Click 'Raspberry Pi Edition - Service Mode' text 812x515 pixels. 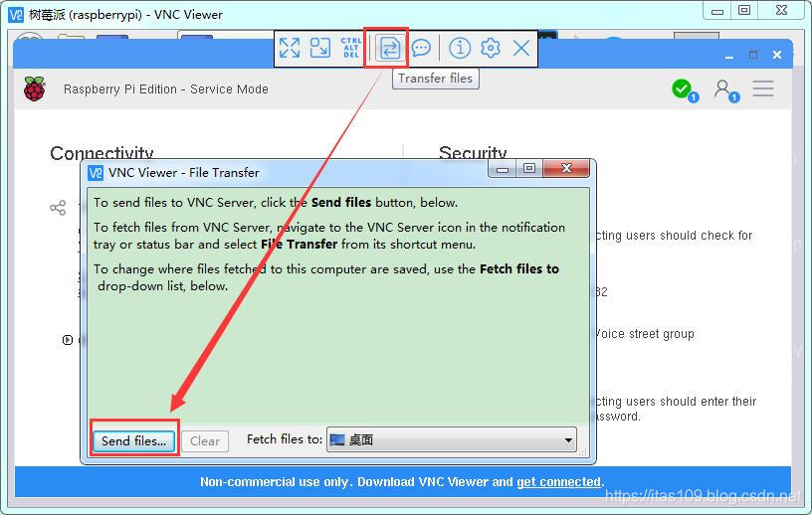(166, 89)
